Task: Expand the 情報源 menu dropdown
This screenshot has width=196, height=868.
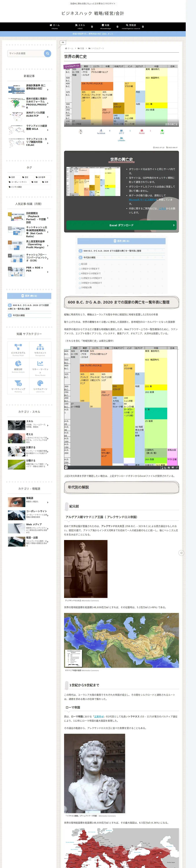Action: [143, 27]
